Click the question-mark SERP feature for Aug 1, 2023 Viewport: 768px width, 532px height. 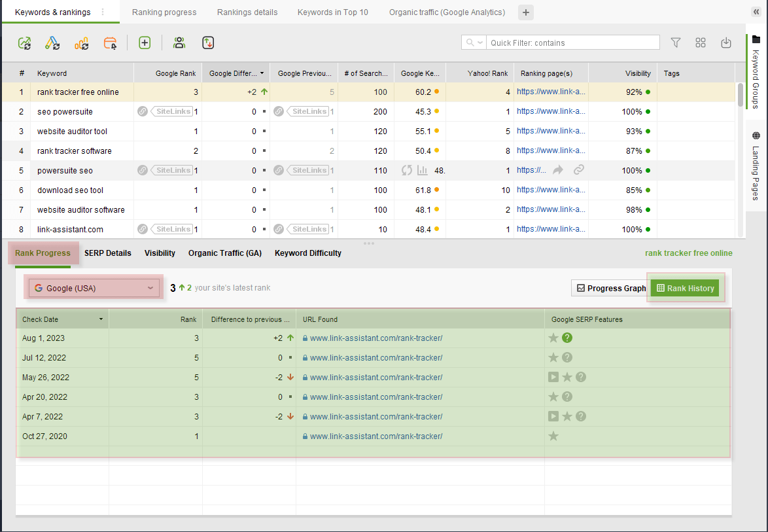[x=567, y=338]
